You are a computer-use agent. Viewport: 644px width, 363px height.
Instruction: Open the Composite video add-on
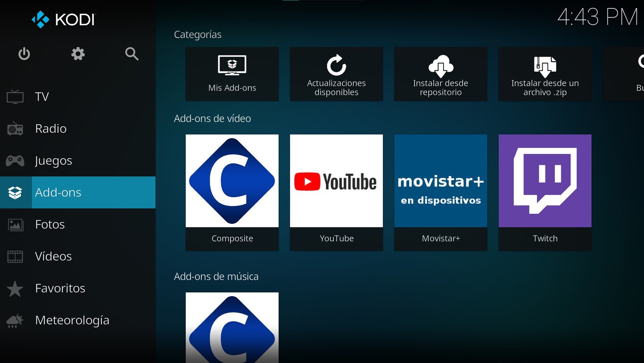pos(232,192)
